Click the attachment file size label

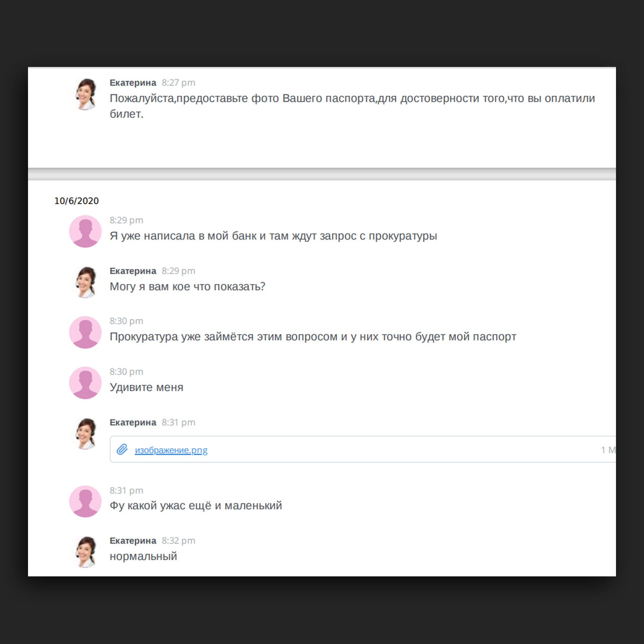click(x=608, y=450)
